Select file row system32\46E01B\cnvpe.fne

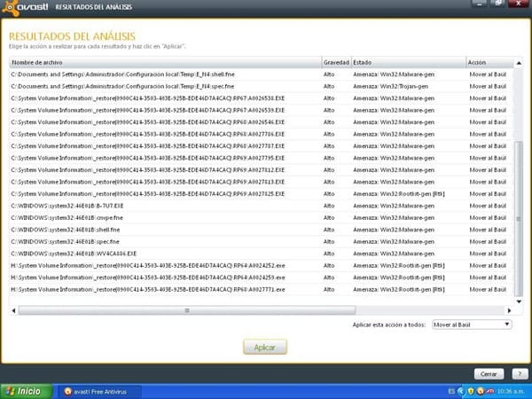pyautogui.click(x=262, y=217)
